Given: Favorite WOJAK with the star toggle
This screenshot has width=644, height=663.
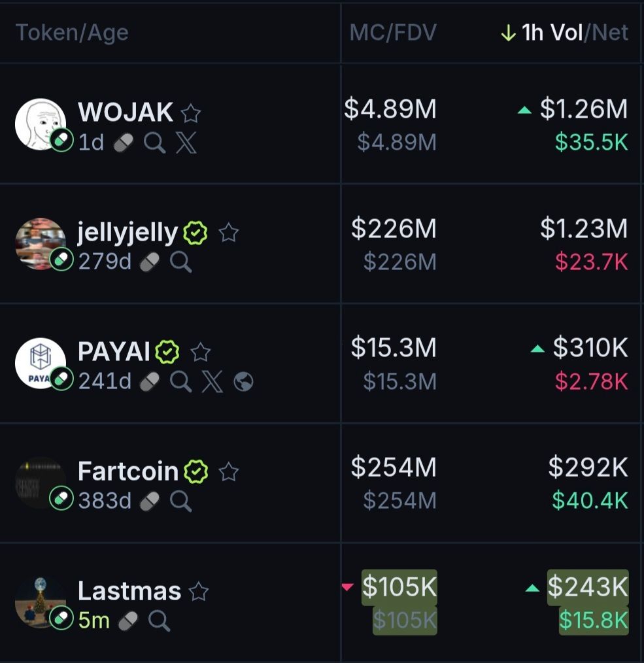Looking at the screenshot, I should click(190, 114).
